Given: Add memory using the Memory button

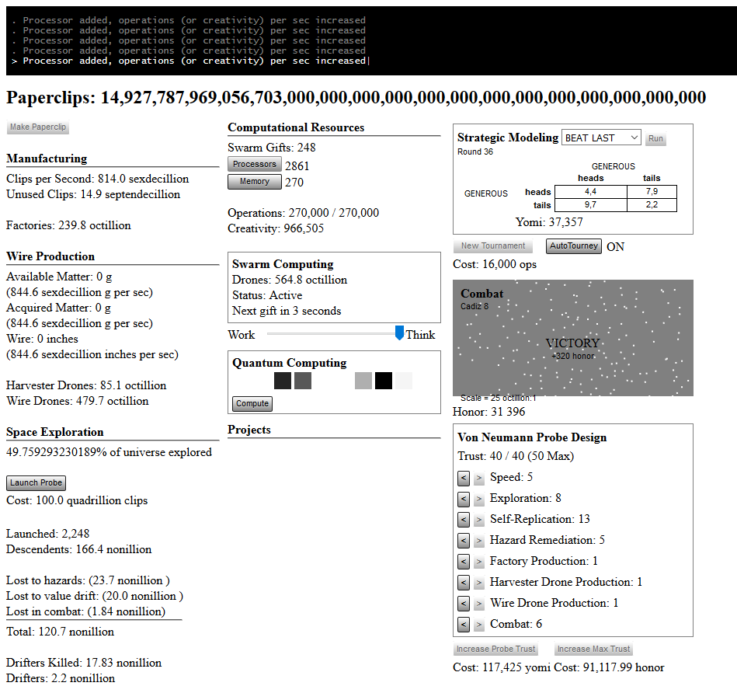Looking at the screenshot, I should tap(255, 182).
